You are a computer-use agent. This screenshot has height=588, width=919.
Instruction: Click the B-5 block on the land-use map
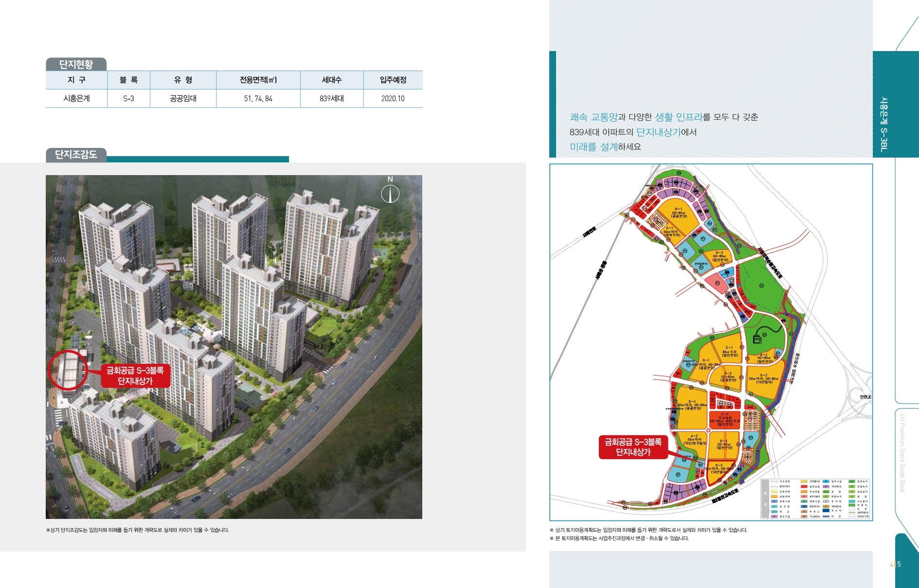724,444
